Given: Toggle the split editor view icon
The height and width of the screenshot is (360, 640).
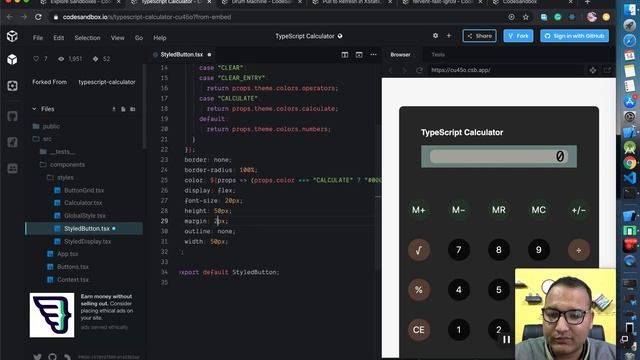Looking at the screenshot, I should click(345, 54).
